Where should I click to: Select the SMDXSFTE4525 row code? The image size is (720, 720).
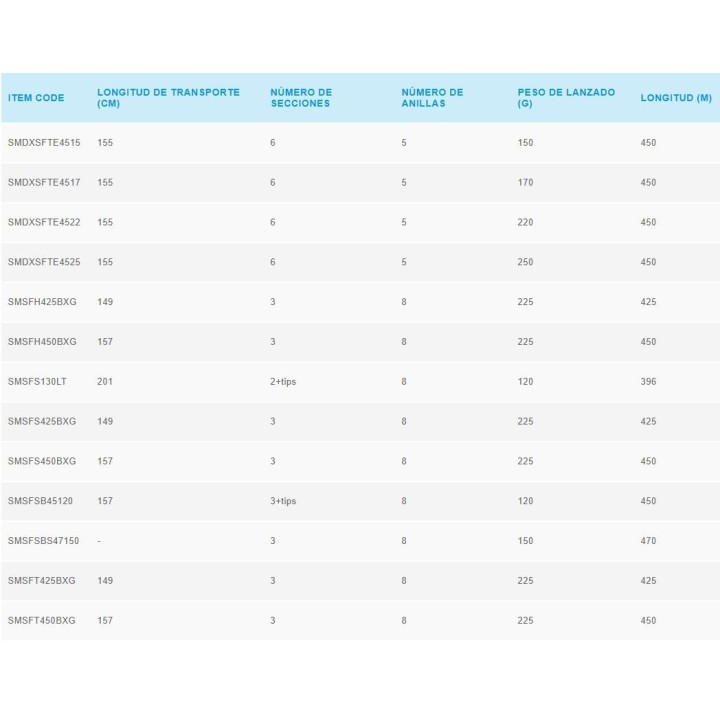(44, 262)
